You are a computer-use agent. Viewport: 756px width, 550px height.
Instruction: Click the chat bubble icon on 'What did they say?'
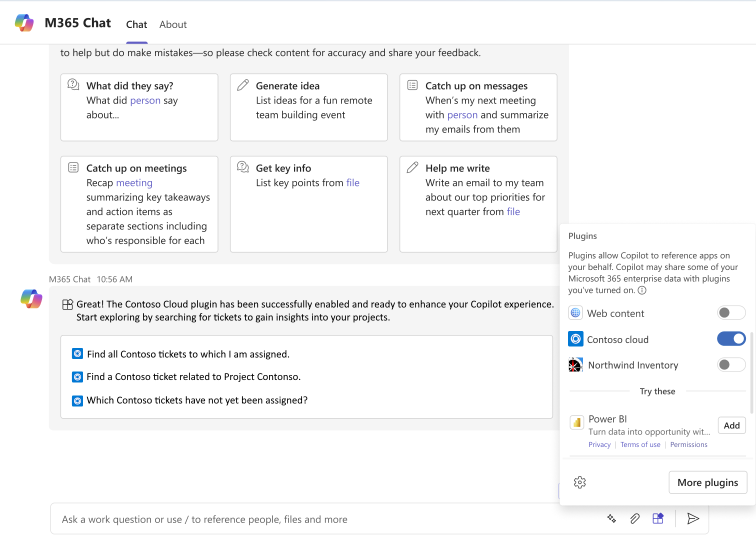click(x=73, y=84)
